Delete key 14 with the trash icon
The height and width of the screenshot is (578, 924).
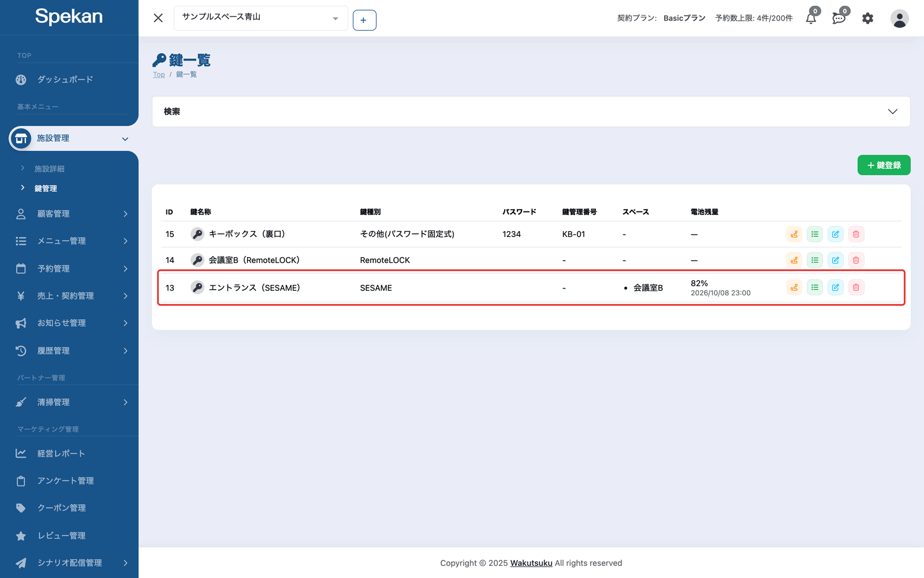pos(856,260)
